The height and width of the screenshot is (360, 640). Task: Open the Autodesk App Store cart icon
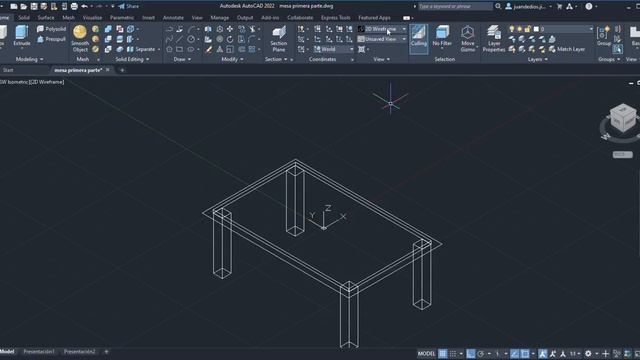coord(560,6)
